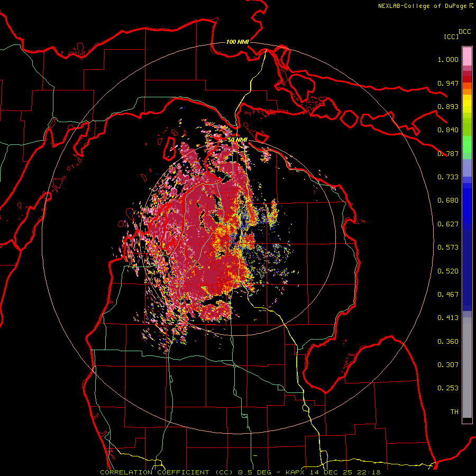Click the 0.573 color scale value

[x=448, y=248]
